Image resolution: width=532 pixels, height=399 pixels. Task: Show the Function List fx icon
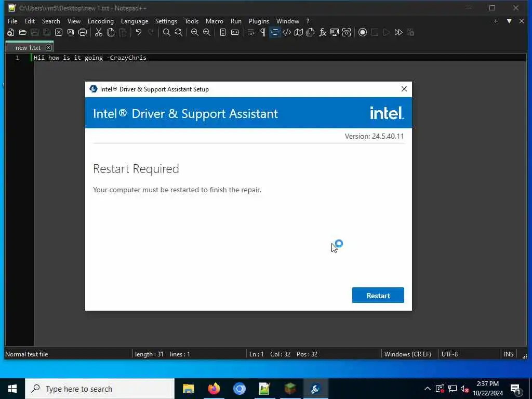[323, 33]
